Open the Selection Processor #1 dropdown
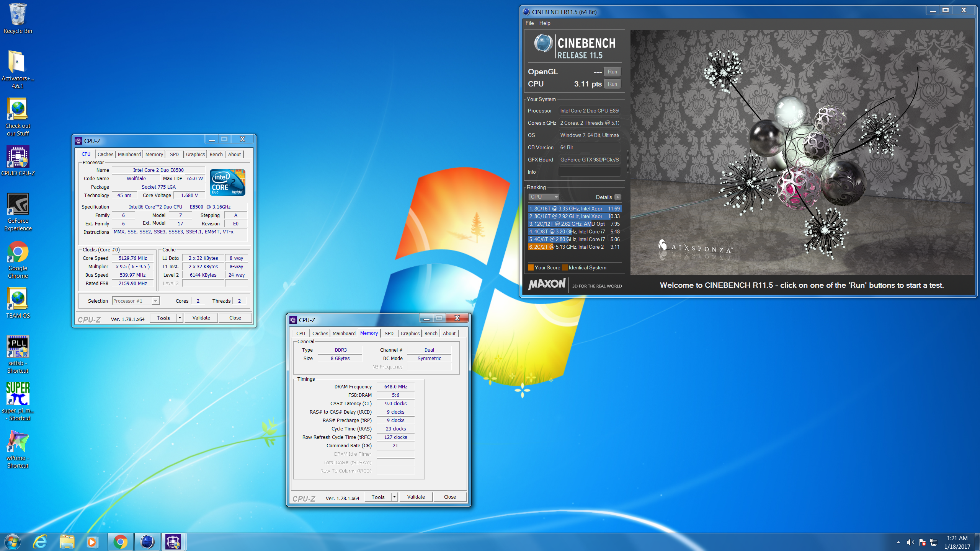 (x=136, y=301)
